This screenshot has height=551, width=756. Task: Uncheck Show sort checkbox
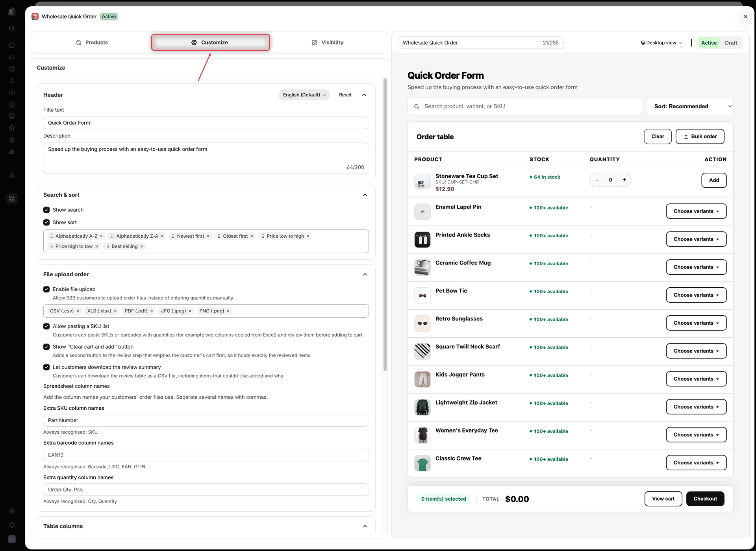(46, 222)
